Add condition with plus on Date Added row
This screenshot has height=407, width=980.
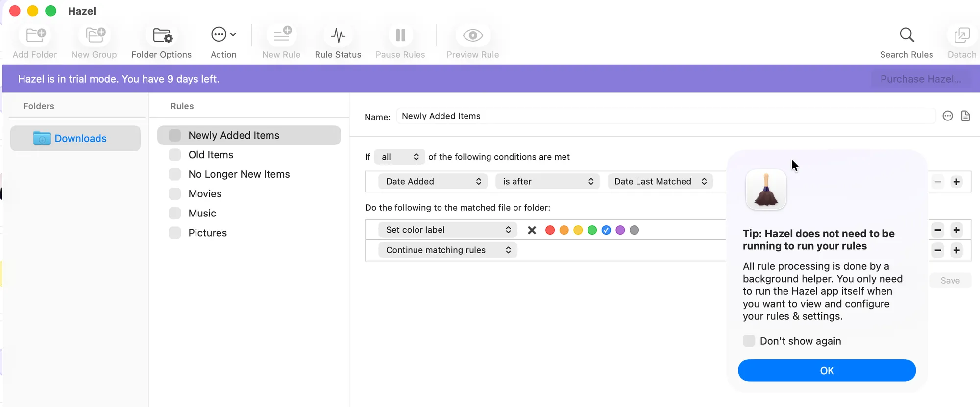pos(956,182)
